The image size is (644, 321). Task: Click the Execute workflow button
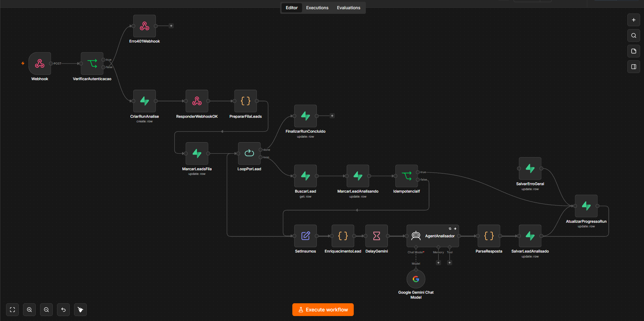323,310
